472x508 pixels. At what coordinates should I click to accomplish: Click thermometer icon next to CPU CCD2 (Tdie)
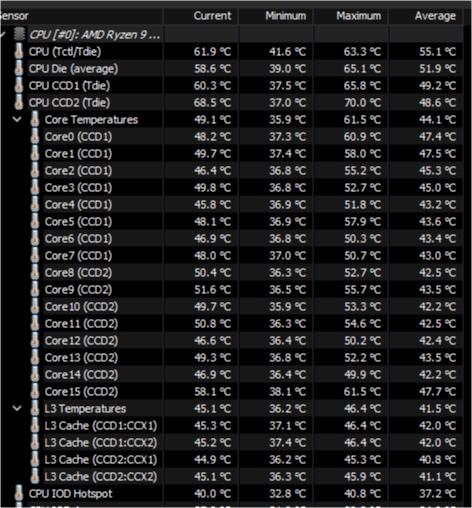point(19,103)
